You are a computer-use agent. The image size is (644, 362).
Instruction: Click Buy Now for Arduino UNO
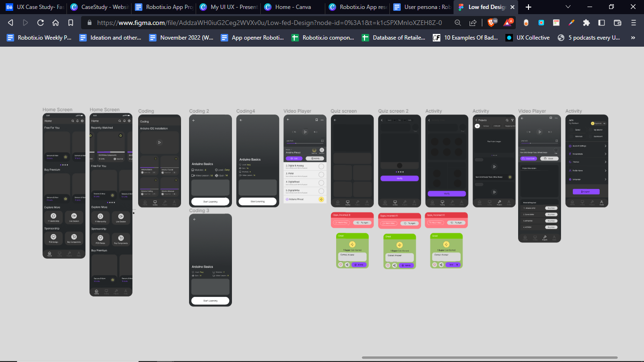click(550, 208)
